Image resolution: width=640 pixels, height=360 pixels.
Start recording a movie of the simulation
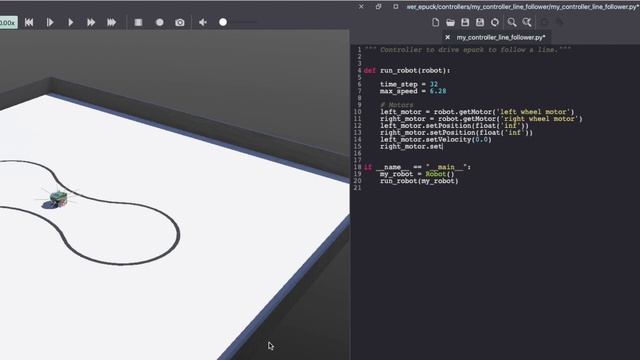[x=160, y=22]
